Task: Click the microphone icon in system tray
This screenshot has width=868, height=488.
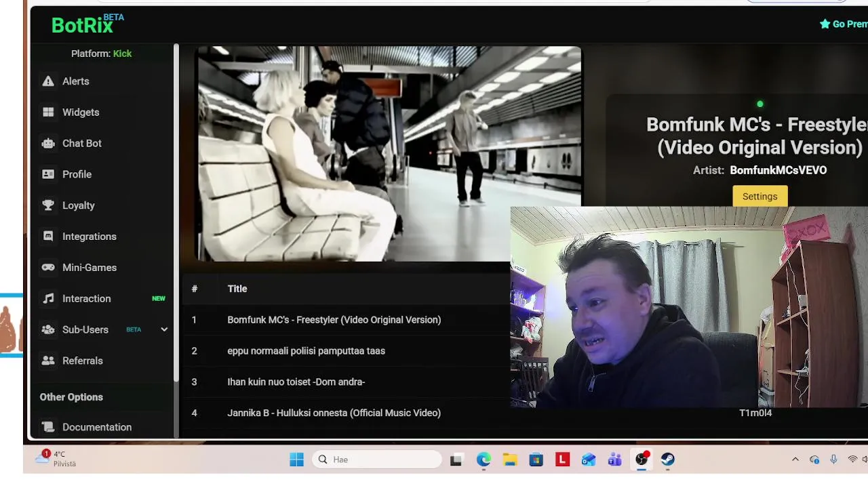Action: (x=833, y=460)
